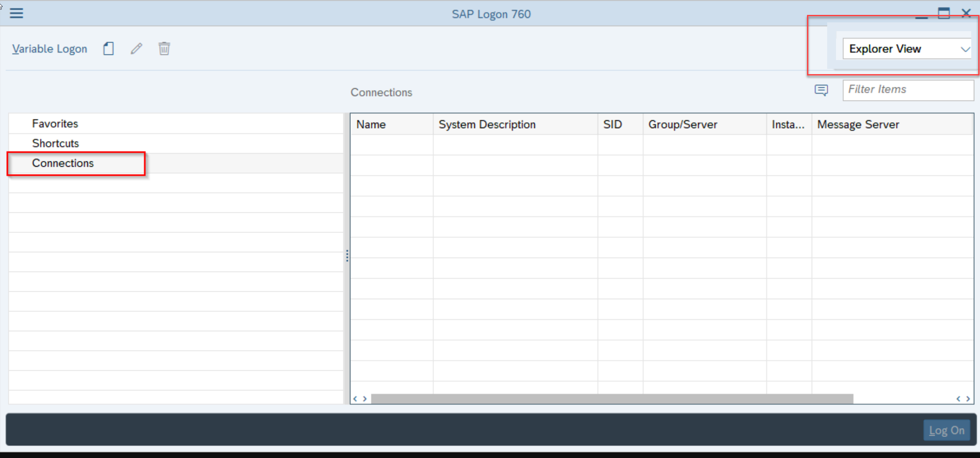Click the comment icon beside filter
Screen dimensions: 980x458
(x=821, y=90)
